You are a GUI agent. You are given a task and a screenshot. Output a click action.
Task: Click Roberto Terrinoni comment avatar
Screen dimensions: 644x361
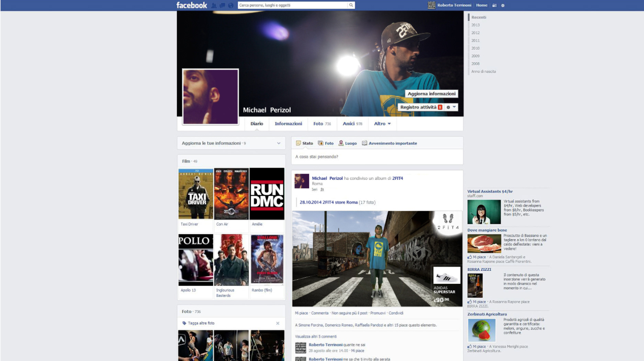coord(301,348)
